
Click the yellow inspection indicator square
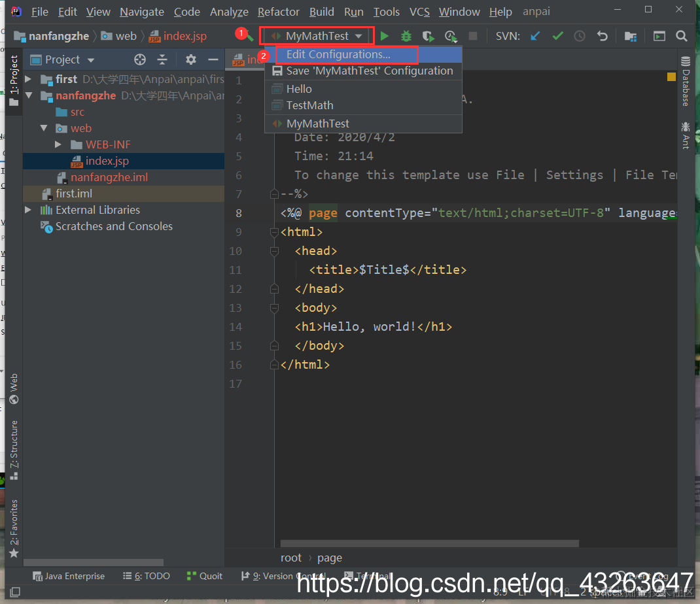(x=671, y=76)
